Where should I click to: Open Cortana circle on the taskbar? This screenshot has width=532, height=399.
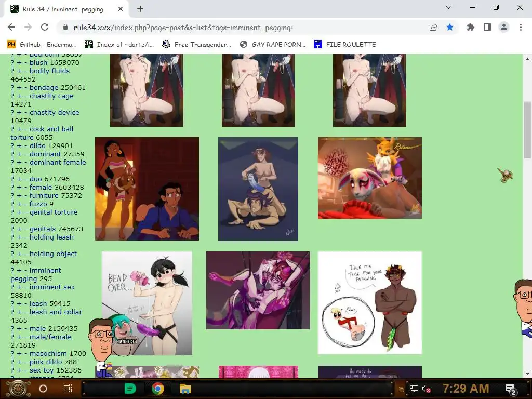coord(43,389)
